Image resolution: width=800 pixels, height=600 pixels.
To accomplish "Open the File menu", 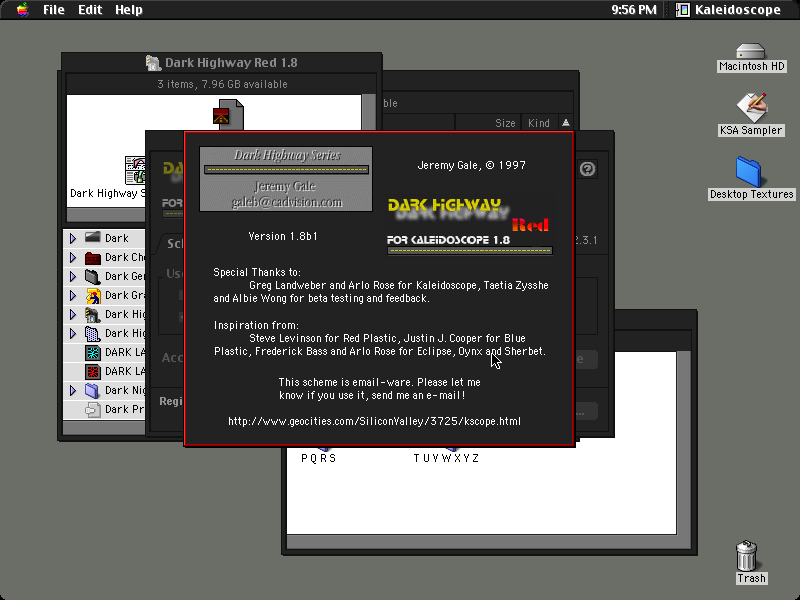I will coord(54,10).
